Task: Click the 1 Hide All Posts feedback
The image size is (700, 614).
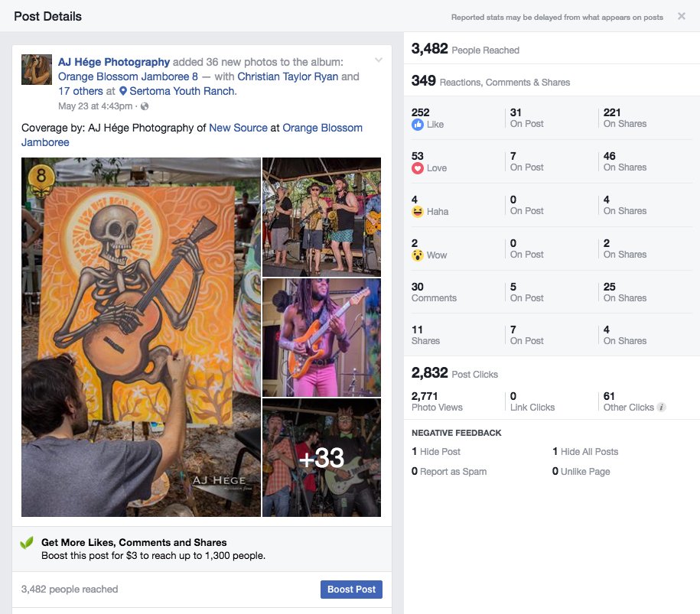Action: pos(585,452)
